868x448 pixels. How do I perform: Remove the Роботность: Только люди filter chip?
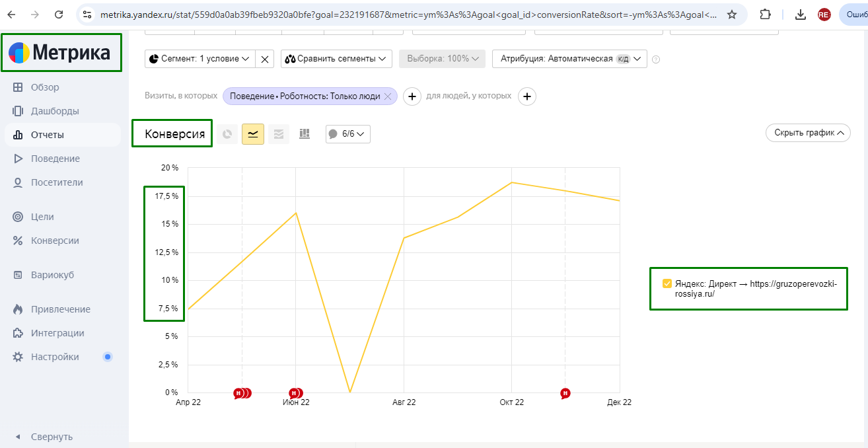[388, 96]
